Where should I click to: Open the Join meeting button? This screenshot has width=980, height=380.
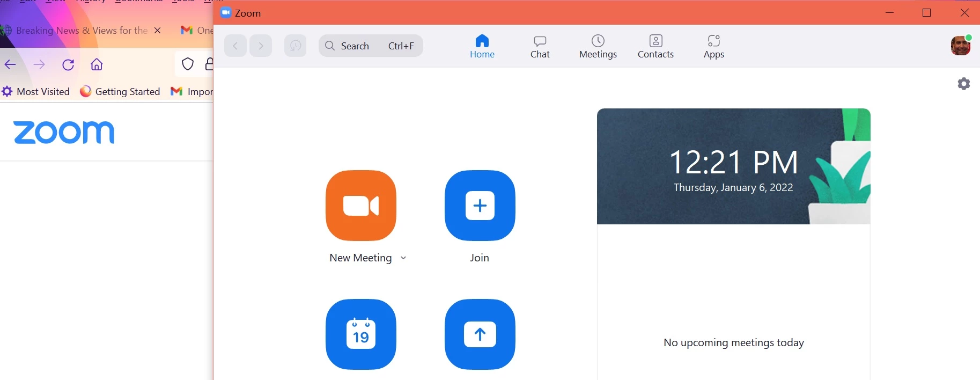coord(480,206)
